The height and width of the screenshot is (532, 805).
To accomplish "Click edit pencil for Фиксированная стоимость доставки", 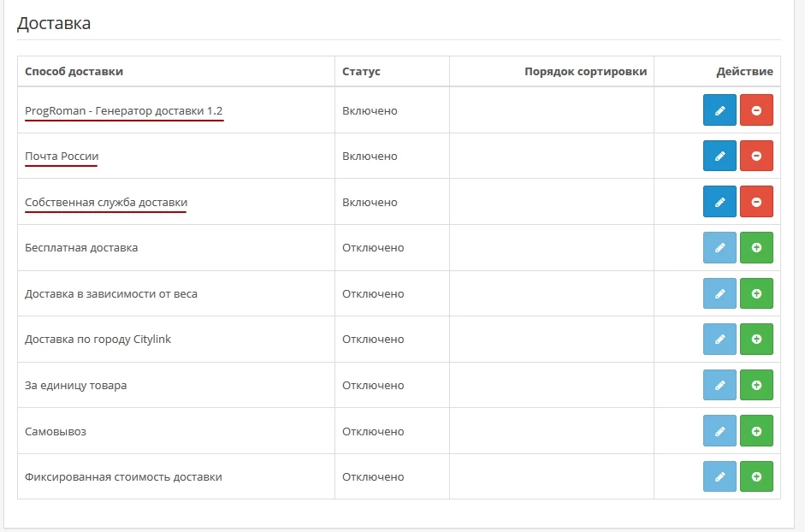I will tap(719, 476).
